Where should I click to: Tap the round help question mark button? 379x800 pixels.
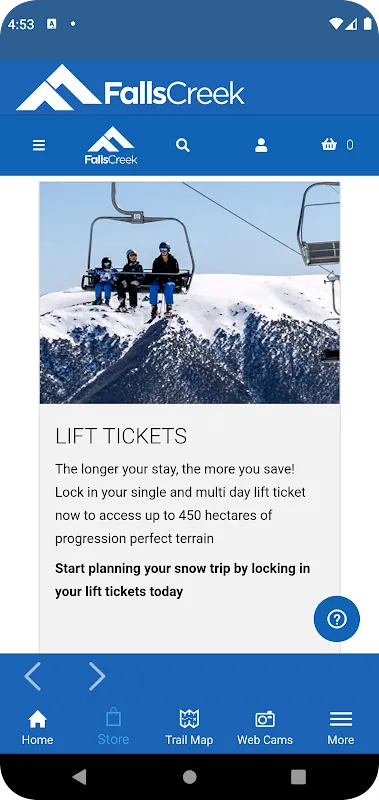click(x=337, y=619)
